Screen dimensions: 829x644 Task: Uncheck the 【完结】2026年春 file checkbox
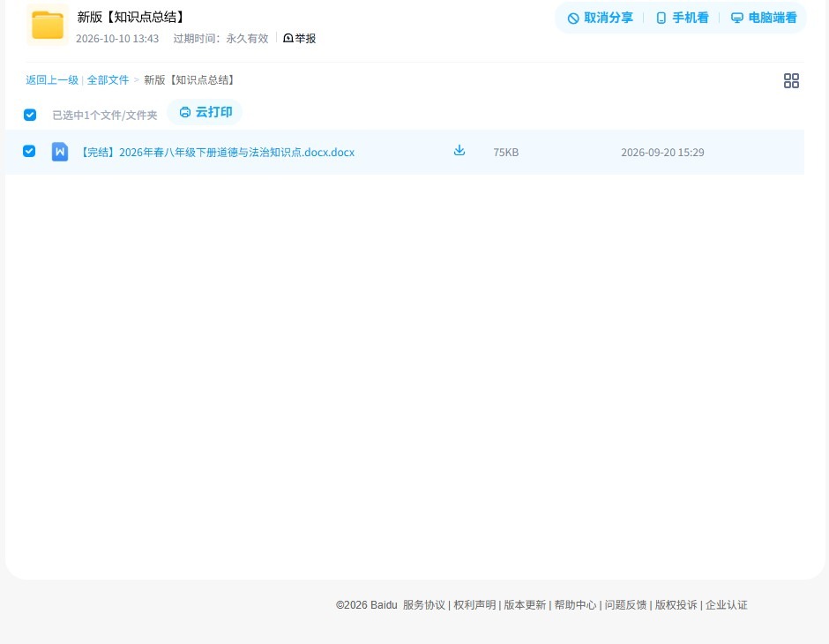(x=29, y=151)
